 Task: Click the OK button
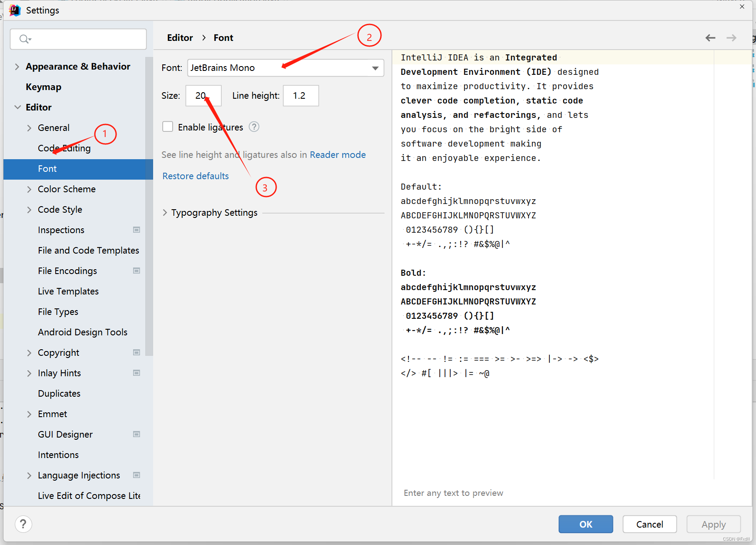click(x=585, y=524)
